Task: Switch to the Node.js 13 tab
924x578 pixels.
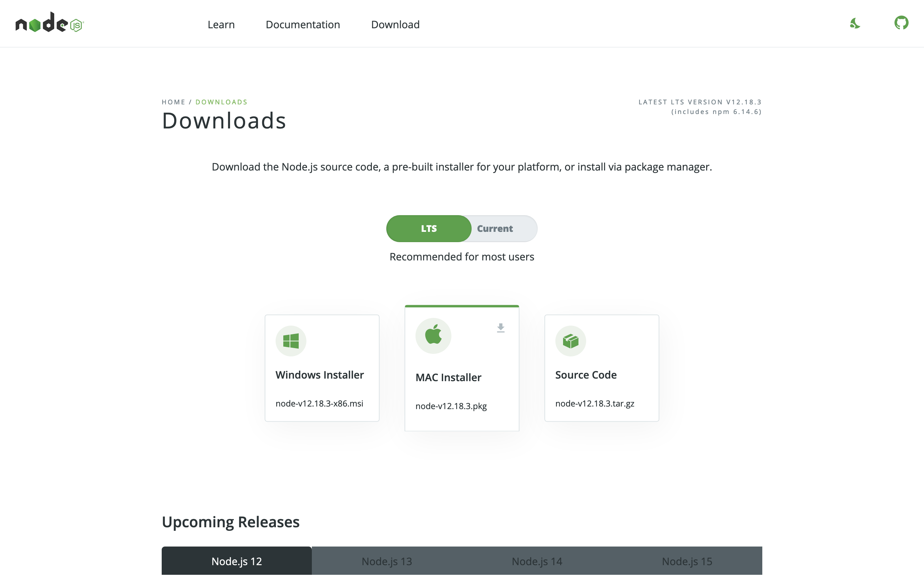Action: click(x=387, y=561)
